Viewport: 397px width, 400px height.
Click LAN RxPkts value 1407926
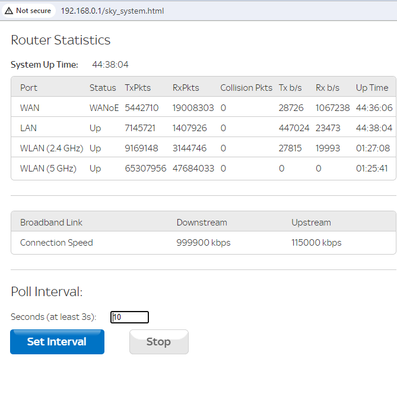(x=190, y=128)
